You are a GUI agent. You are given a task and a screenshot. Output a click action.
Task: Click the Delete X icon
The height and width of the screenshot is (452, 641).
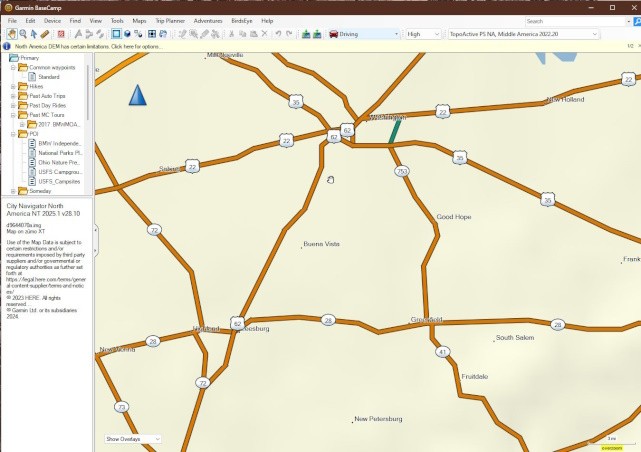(x=264, y=34)
